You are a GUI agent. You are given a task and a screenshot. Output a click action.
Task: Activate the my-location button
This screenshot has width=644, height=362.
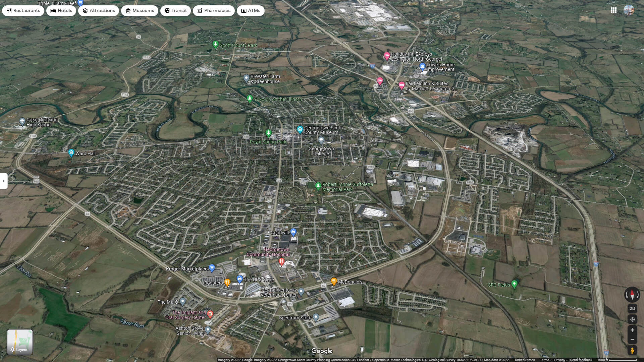click(632, 319)
